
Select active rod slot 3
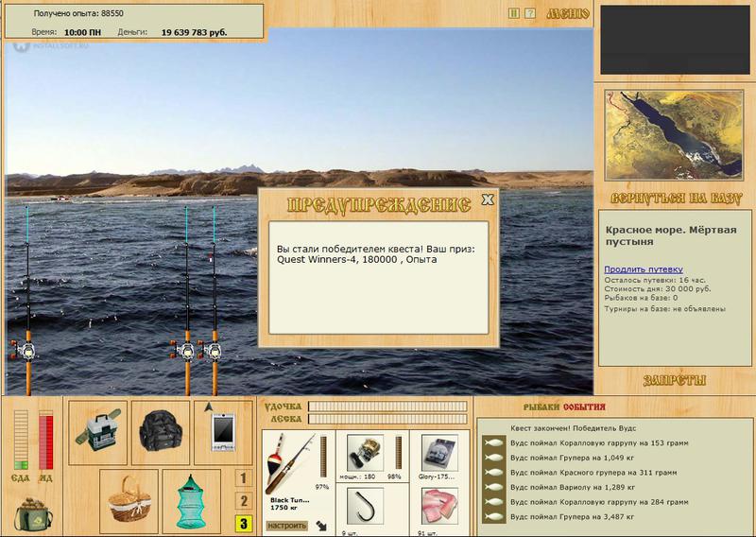(x=244, y=524)
